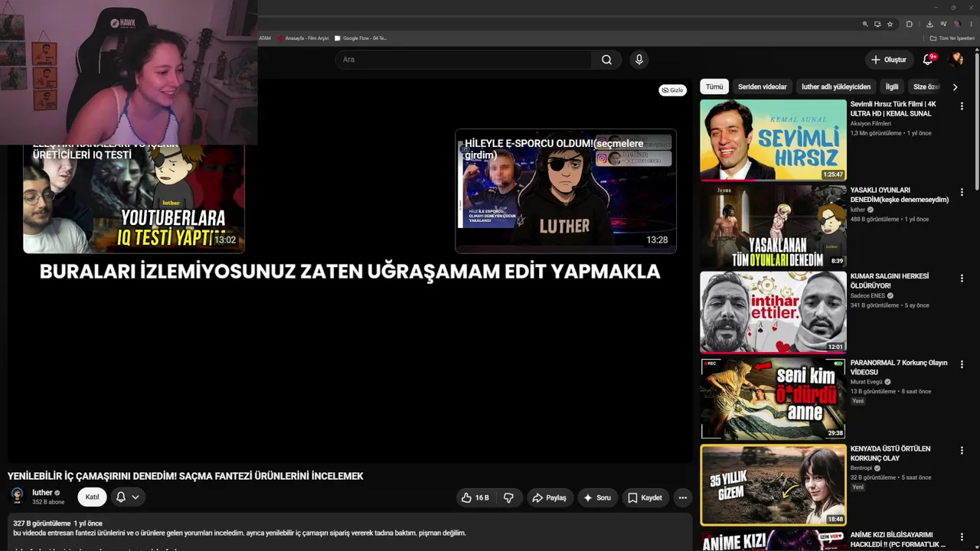Click the Kaydet save button
980x551 pixels.
(x=645, y=497)
